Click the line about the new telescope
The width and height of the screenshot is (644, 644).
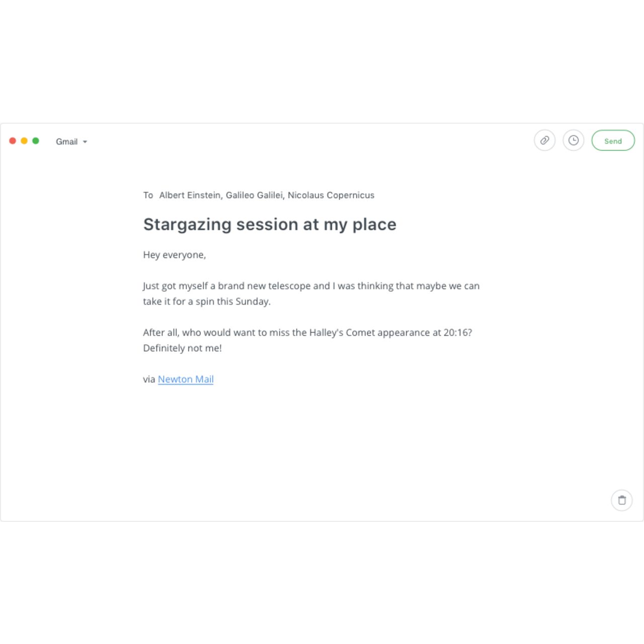click(311, 286)
